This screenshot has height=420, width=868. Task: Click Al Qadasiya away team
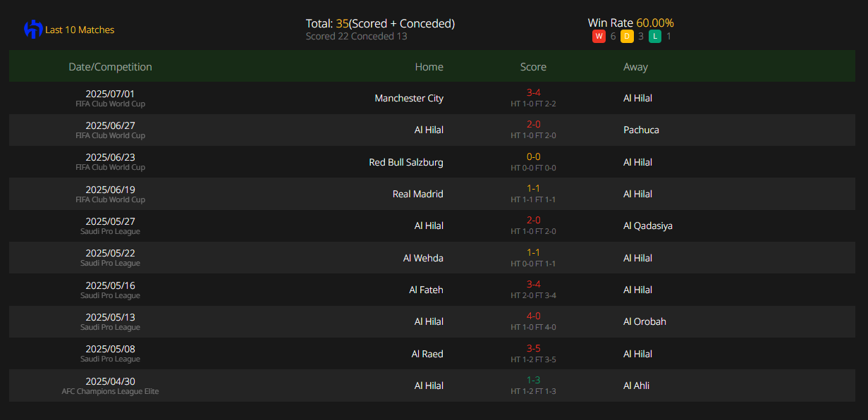(x=648, y=226)
